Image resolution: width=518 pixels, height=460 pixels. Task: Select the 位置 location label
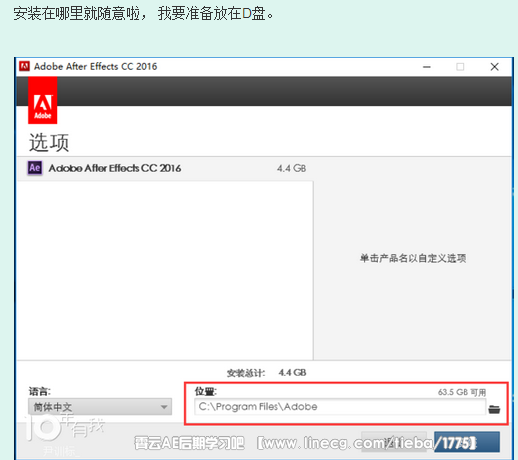click(206, 391)
